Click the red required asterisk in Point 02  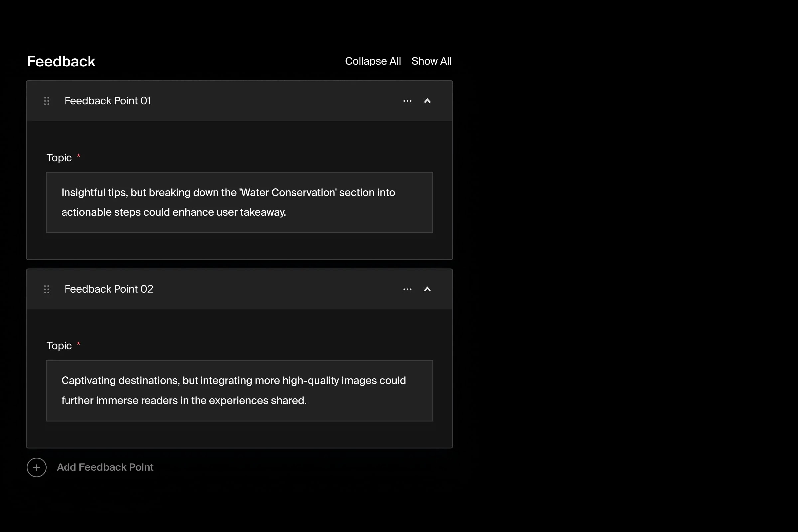click(x=79, y=344)
